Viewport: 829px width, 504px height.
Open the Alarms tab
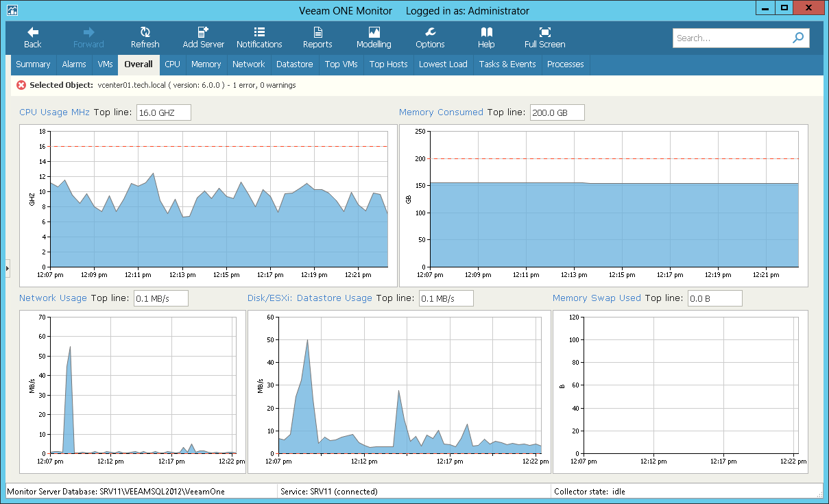tap(74, 64)
